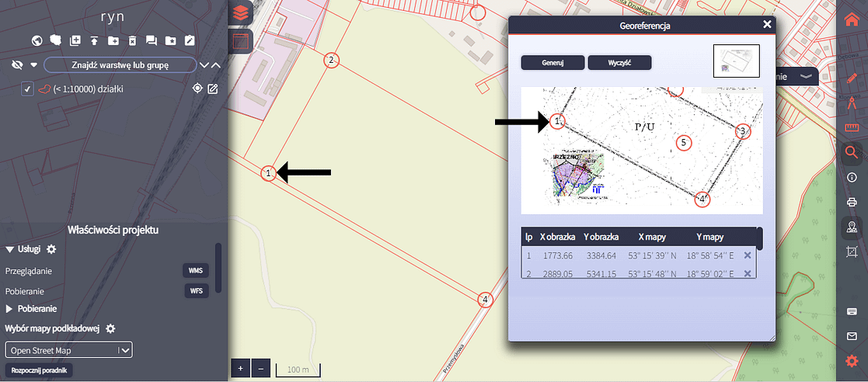The image size is (868, 382).
Task: Click the new folder group icon
Action: 113,40
